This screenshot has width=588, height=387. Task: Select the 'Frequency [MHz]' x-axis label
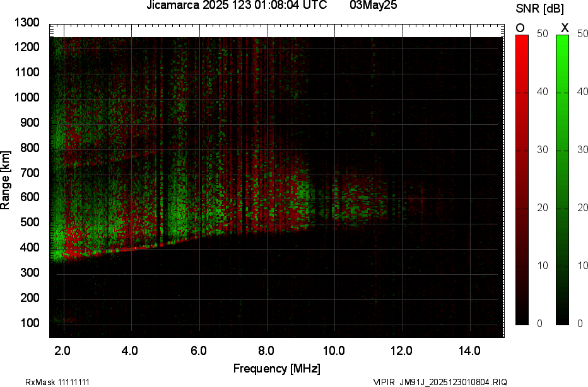point(276,369)
